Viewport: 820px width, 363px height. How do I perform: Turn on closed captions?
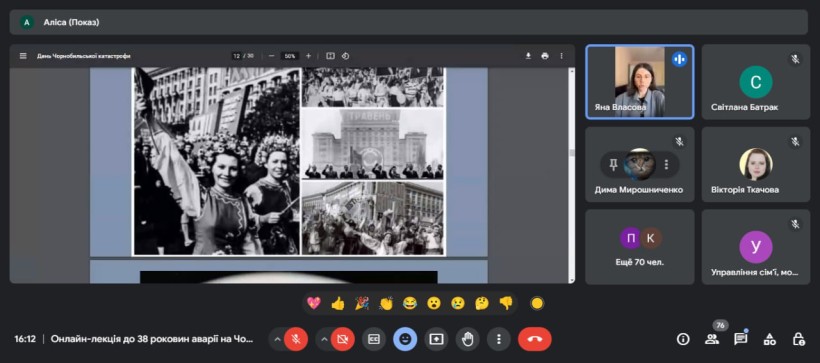click(x=374, y=339)
